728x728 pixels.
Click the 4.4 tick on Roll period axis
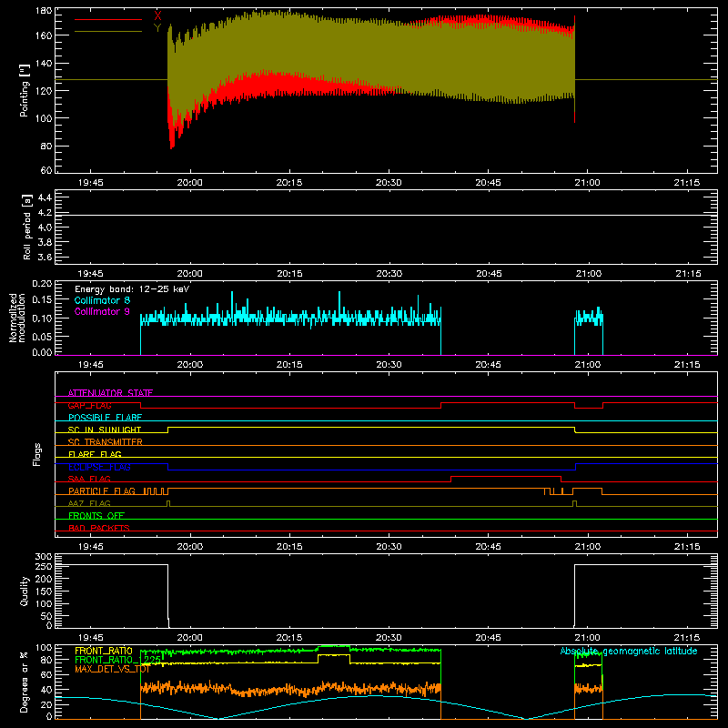point(45,197)
